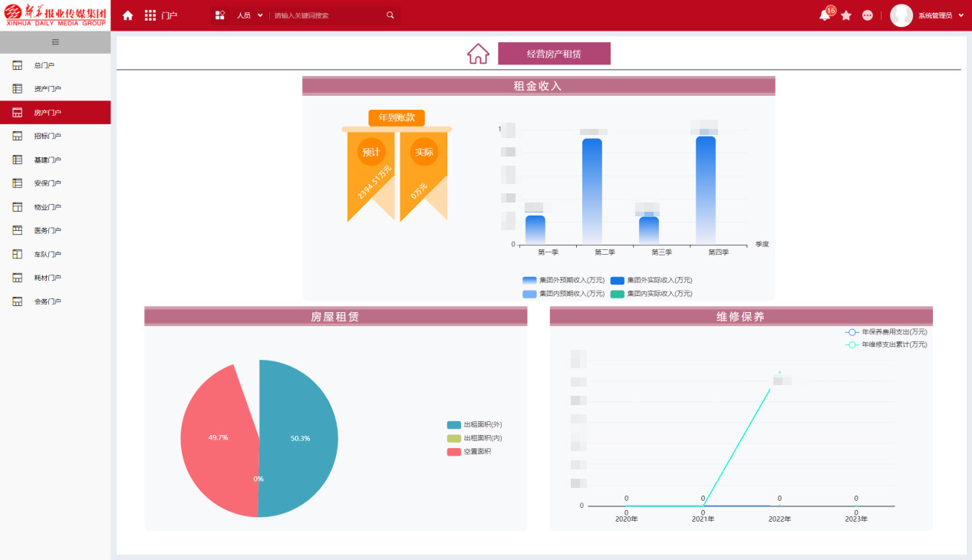
Task: Click the 50.3% teal pie slice
Action: [300, 438]
